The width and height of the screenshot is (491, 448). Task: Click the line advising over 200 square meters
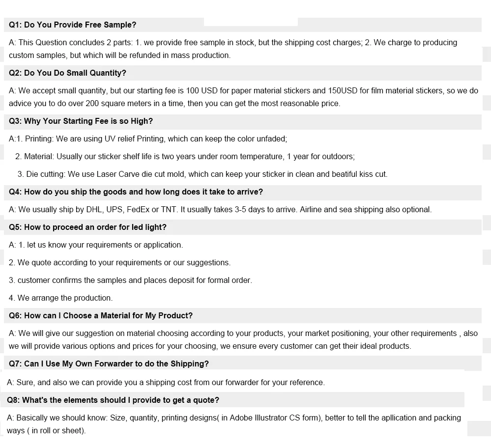pos(174,104)
